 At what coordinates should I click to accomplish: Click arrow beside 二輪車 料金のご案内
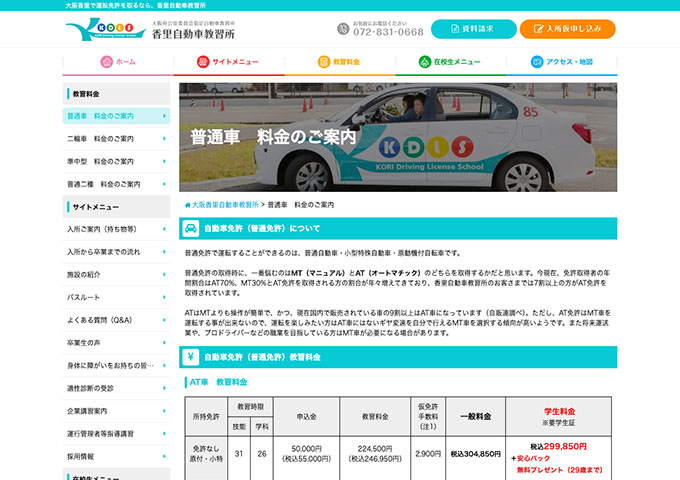coord(164,139)
